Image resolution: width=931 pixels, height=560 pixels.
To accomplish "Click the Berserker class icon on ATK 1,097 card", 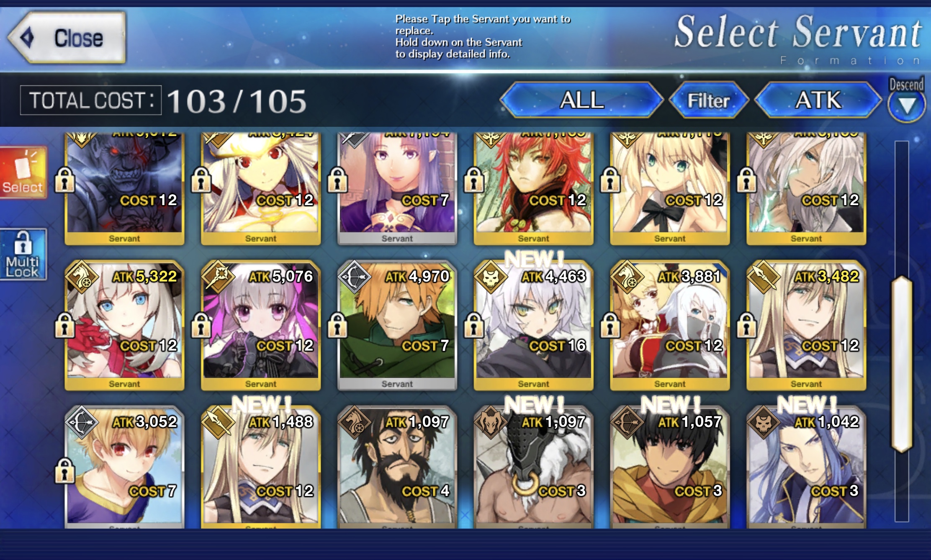I will [x=491, y=422].
